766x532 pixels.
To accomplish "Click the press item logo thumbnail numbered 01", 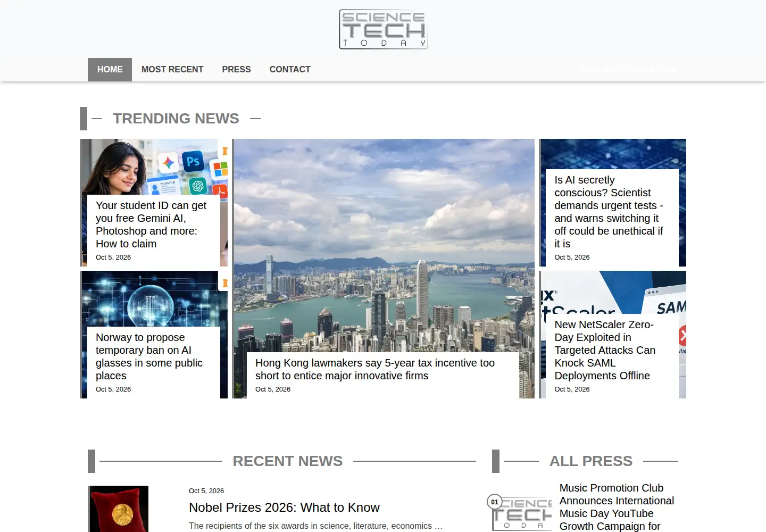I will tap(522, 514).
